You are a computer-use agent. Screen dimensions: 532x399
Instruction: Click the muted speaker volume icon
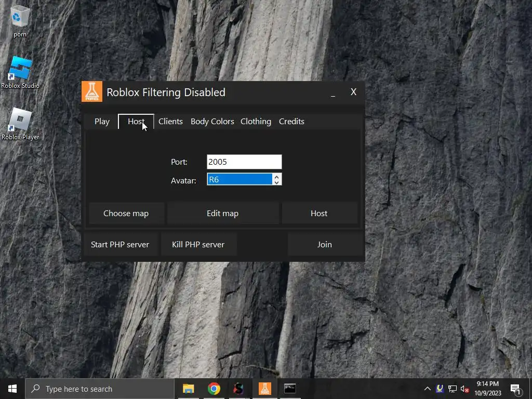click(x=464, y=389)
